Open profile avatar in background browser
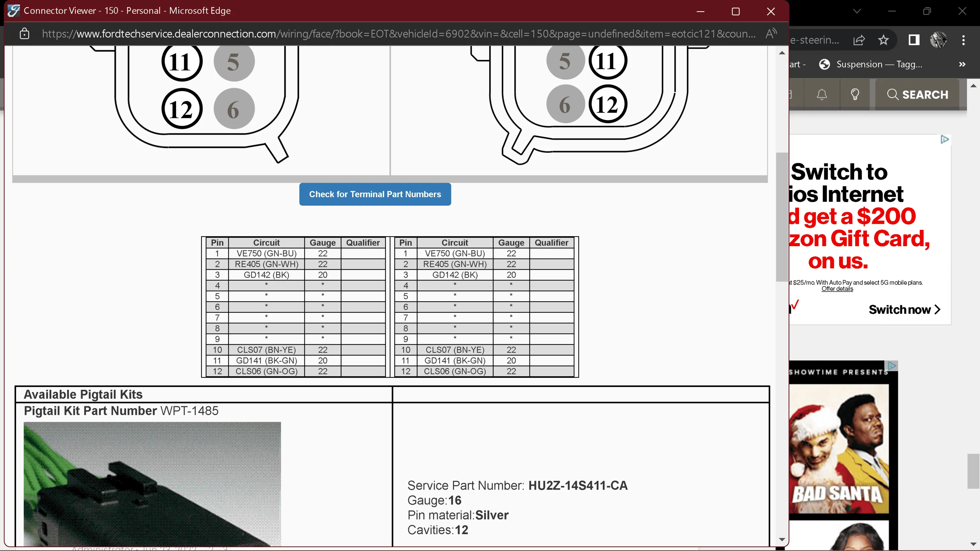 click(939, 40)
